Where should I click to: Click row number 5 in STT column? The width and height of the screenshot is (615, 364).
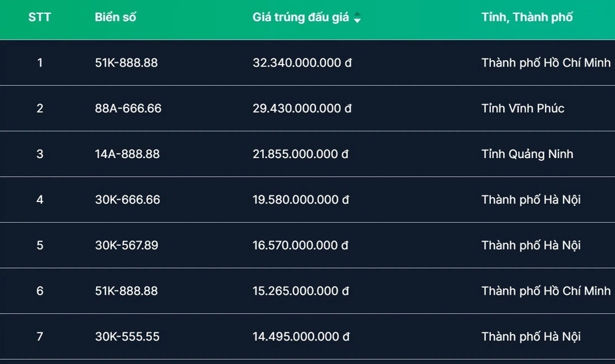pyautogui.click(x=40, y=245)
